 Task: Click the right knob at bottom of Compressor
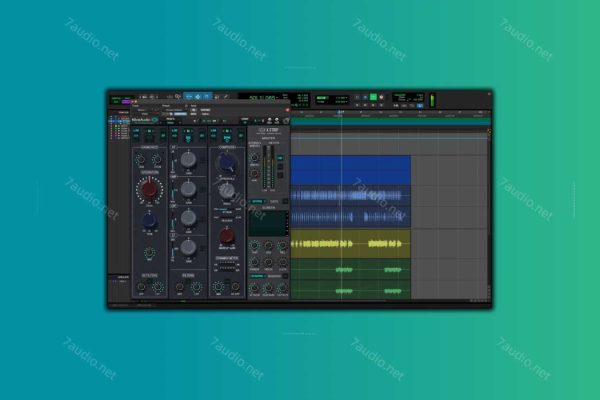236,287
